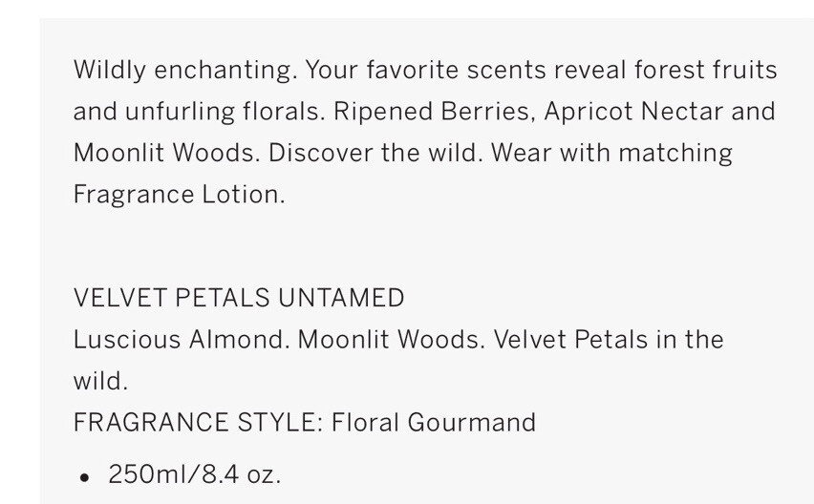Click the "Fragrance Lotion" text
Viewport: 814px width, 504px height.
(x=179, y=195)
